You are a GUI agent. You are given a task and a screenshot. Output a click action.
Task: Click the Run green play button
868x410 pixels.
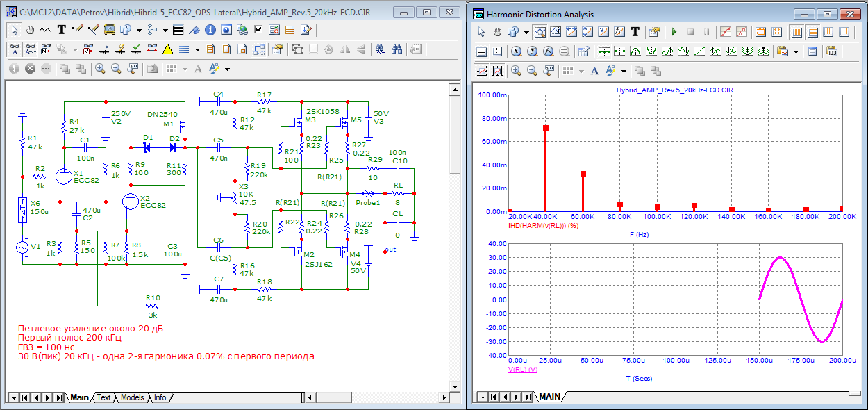pyautogui.click(x=673, y=32)
